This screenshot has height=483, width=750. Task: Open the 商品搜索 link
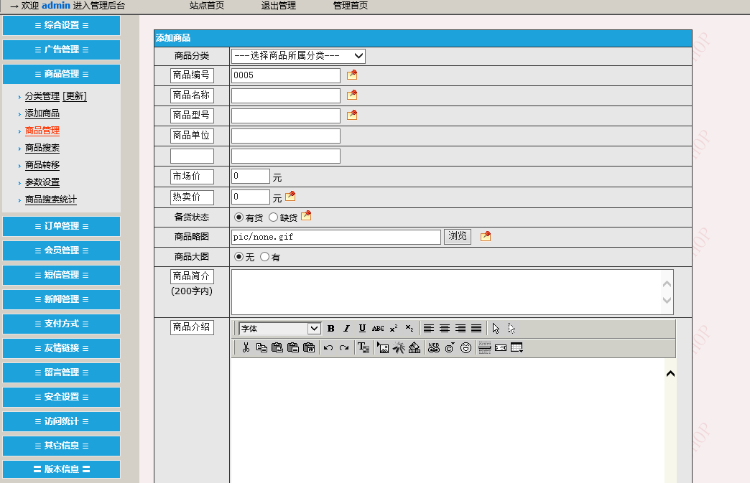pos(42,148)
